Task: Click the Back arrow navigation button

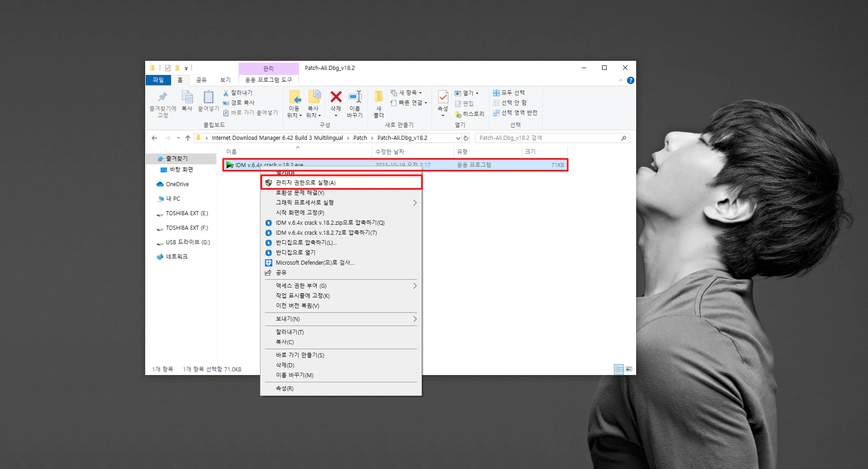Action: [154, 138]
